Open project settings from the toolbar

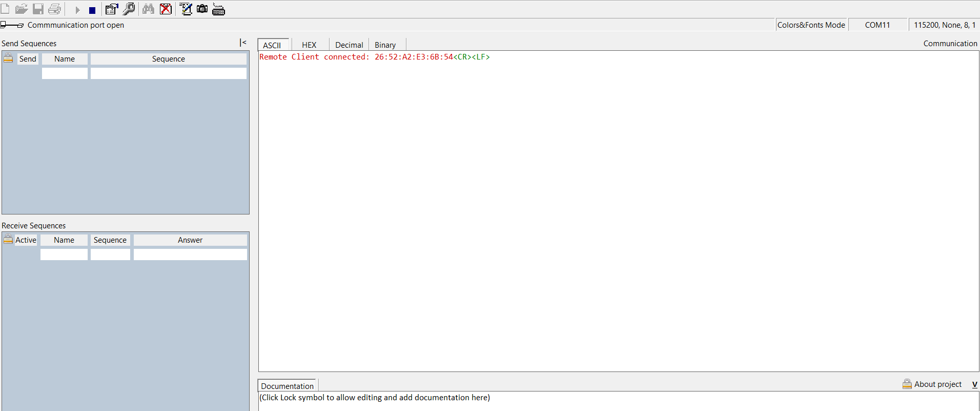pos(112,9)
